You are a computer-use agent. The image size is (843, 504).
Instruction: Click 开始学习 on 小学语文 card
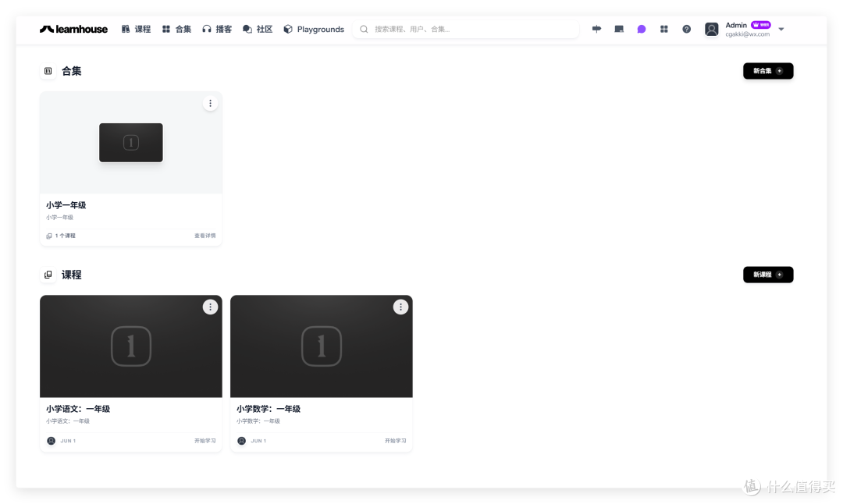point(205,441)
